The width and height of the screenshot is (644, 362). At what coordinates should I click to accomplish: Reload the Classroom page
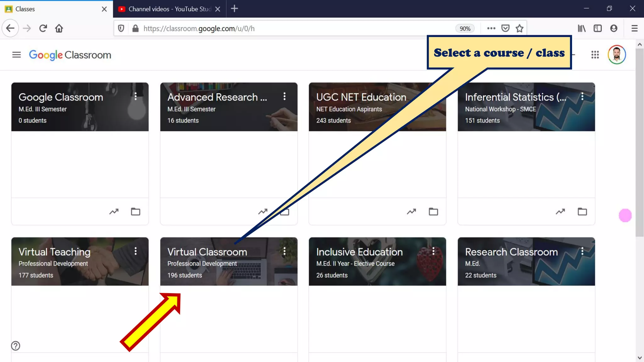pos(43,28)
